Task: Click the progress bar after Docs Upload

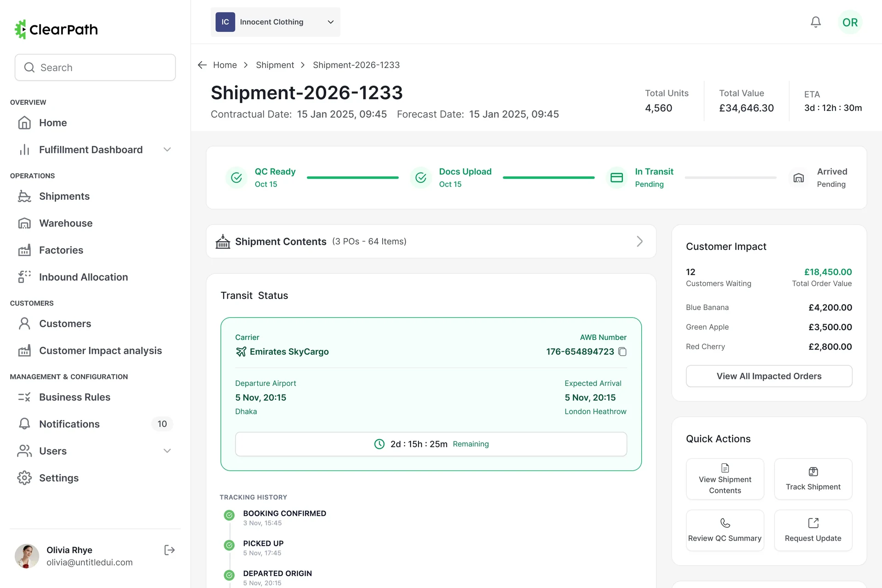Action: [x=548, y=177]
